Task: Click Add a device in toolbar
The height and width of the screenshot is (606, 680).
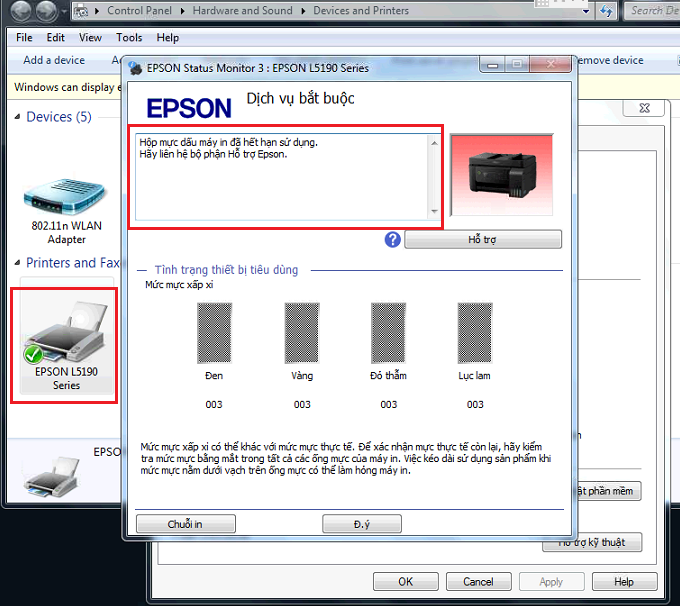Action: 54,60
